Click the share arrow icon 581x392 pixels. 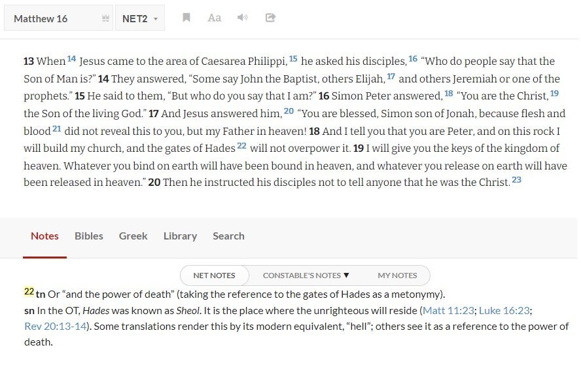point(270,18)
